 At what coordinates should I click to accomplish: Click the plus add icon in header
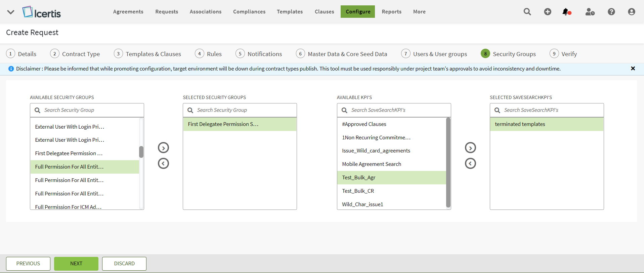pyautogui.click(x=548, y=12)
